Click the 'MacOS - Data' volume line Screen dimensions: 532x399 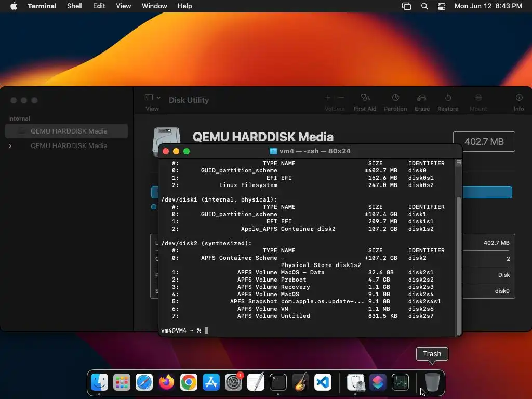pos(303,272)
